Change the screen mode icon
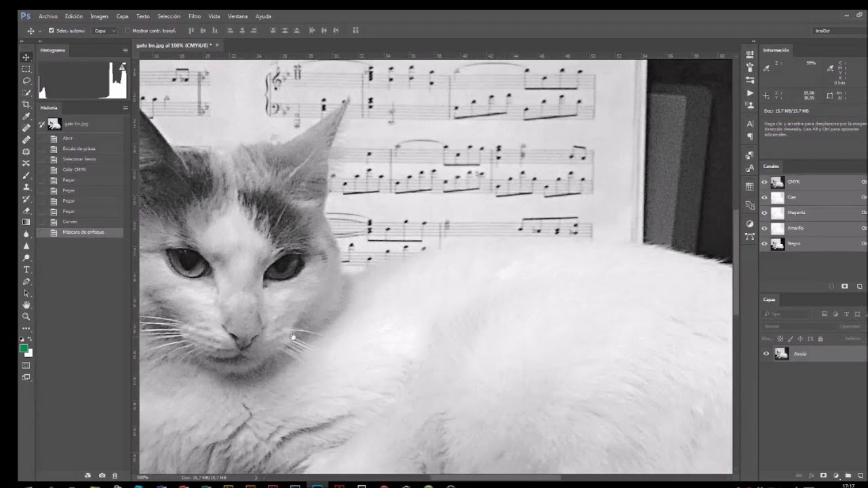Image resolution: width=868 pixels, height=488 pixels. pyautogui.click(x=26, y=378)
